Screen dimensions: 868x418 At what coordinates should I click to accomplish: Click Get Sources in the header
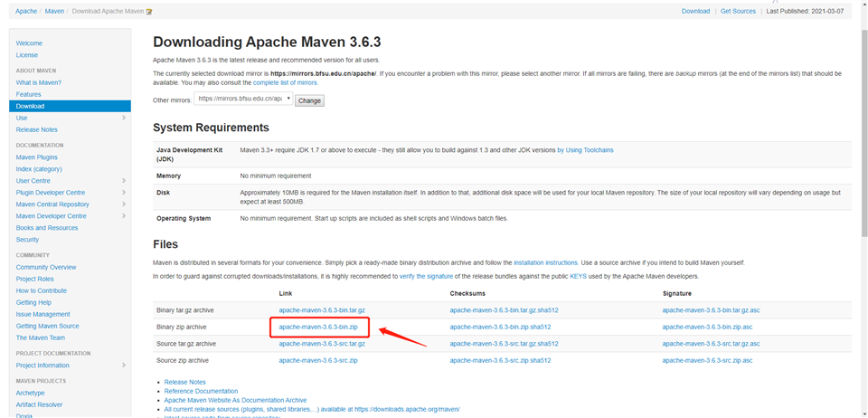738,11
